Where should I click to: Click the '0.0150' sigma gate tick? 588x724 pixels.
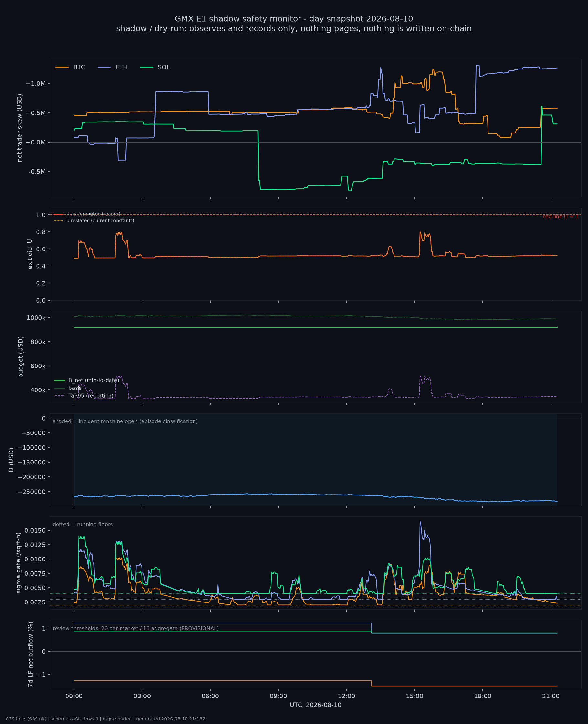click(x=36, y=530)
